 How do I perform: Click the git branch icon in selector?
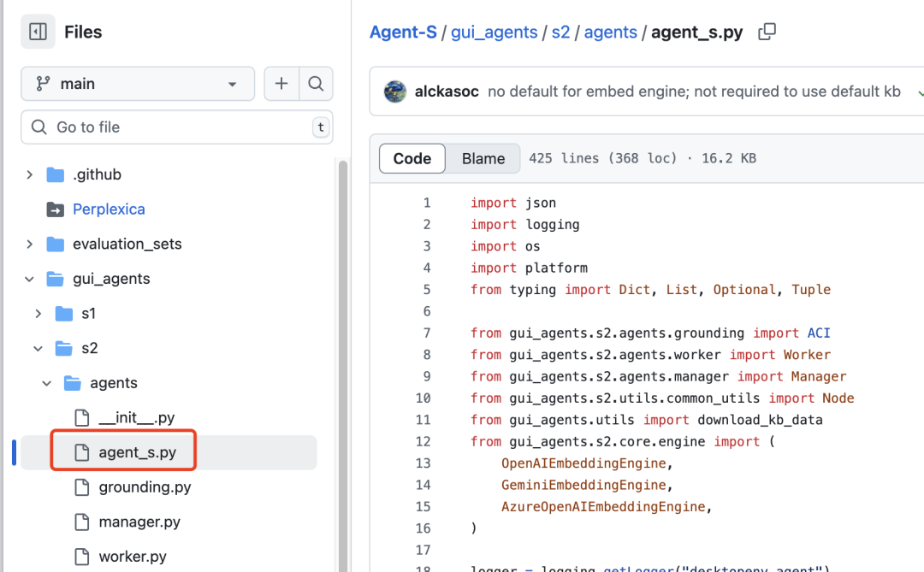coord(43,84)
